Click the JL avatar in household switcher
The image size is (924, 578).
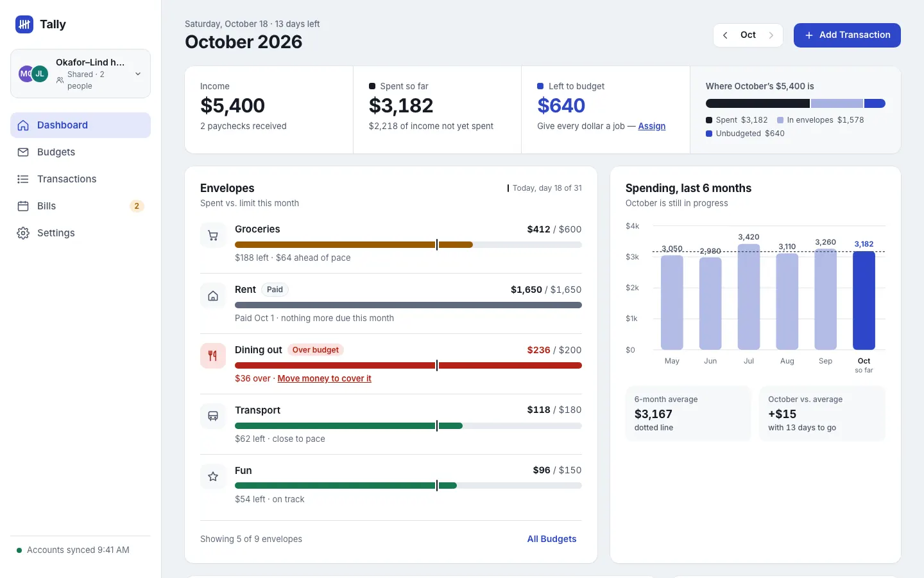pyautogui.click(x=40, y=74)
